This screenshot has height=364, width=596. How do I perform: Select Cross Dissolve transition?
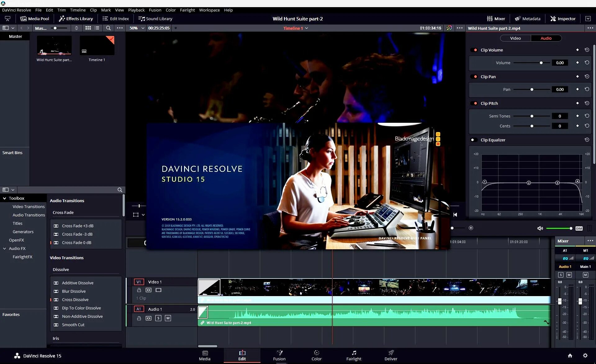75,300
